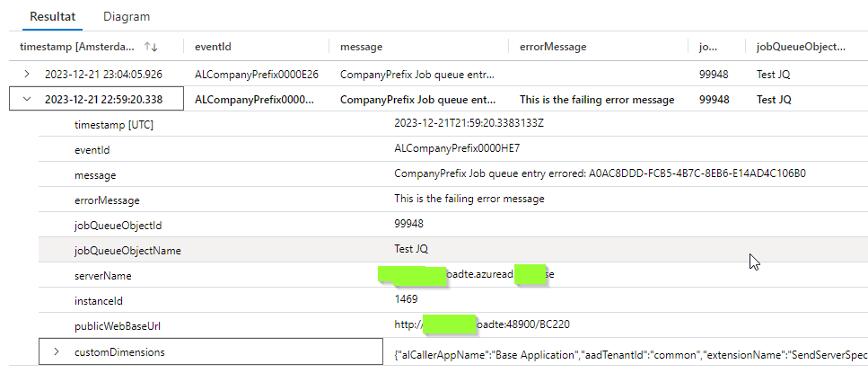Click the Test JQ cell in first row
Viewport: 868px width, 373px height.
774,74
